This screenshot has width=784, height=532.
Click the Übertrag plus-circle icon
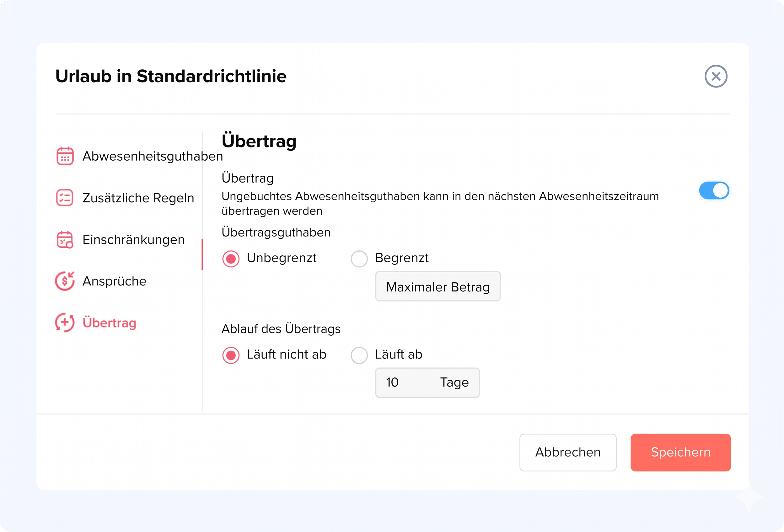65,323
